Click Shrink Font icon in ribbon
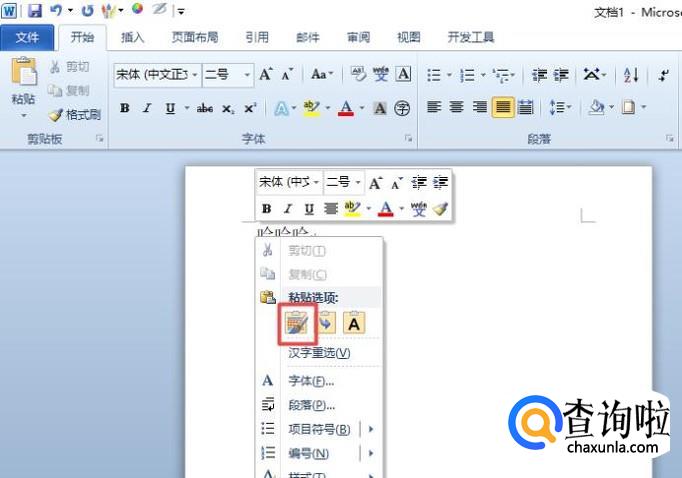Screen dimensions: 682x478 (287, 74)
